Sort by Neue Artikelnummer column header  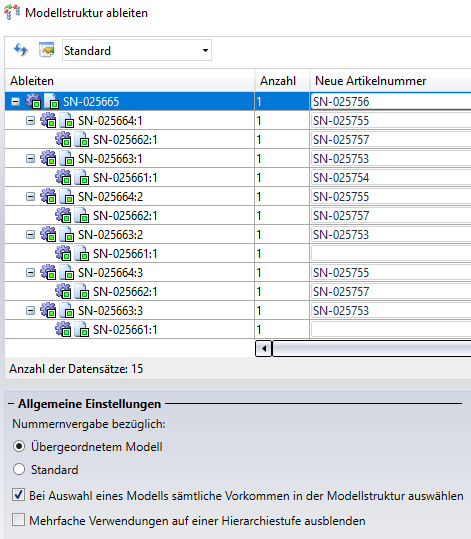pos(371,80)
